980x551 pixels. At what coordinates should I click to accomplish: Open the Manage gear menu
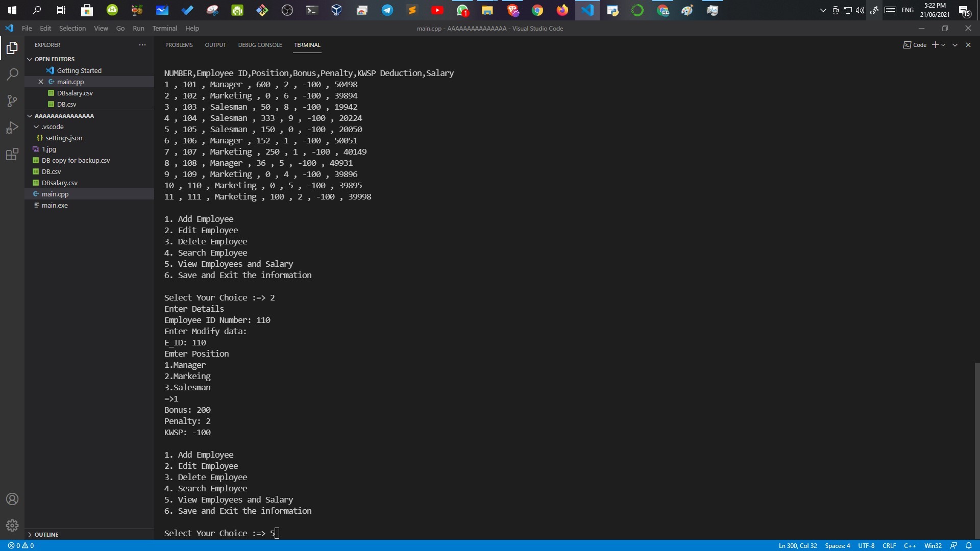tap(12, 525)
